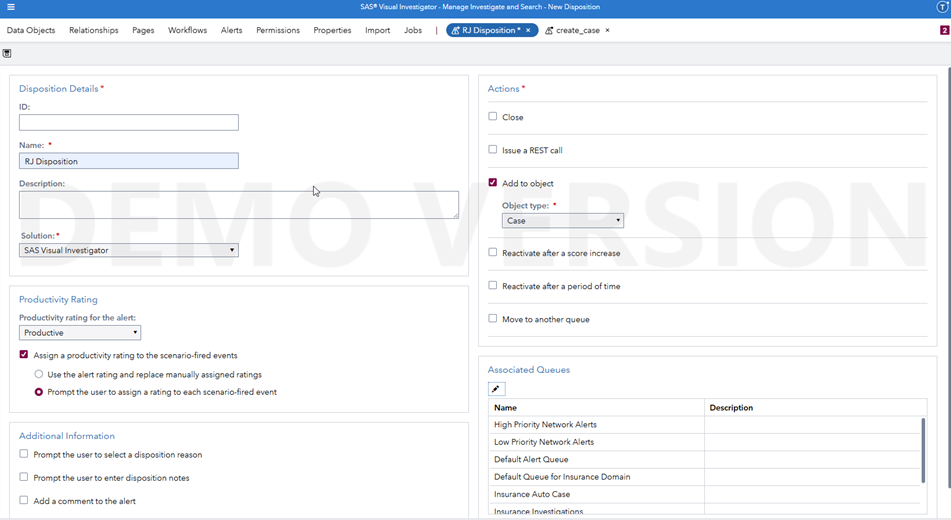Select the Default Alert Queue row

(x=704, y=459)
